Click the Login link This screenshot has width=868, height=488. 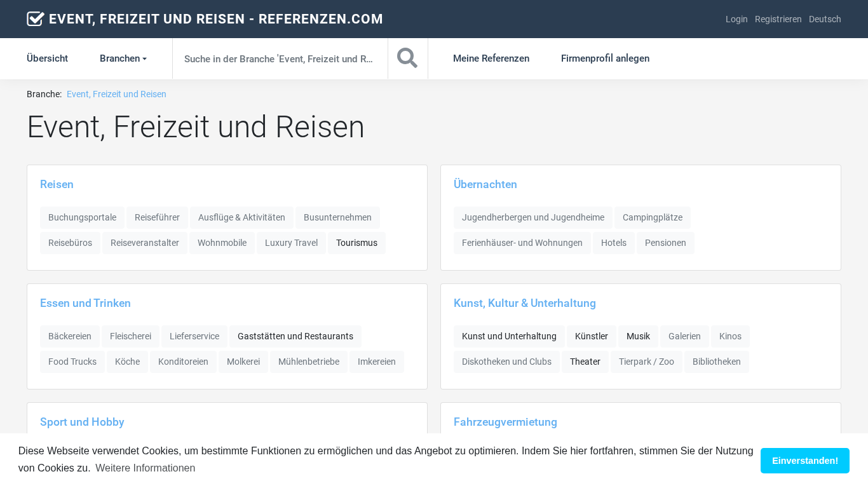736,19
